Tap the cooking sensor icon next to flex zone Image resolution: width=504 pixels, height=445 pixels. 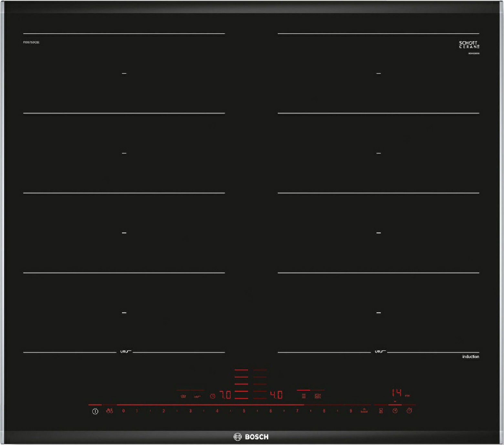(x=318, y=396)
